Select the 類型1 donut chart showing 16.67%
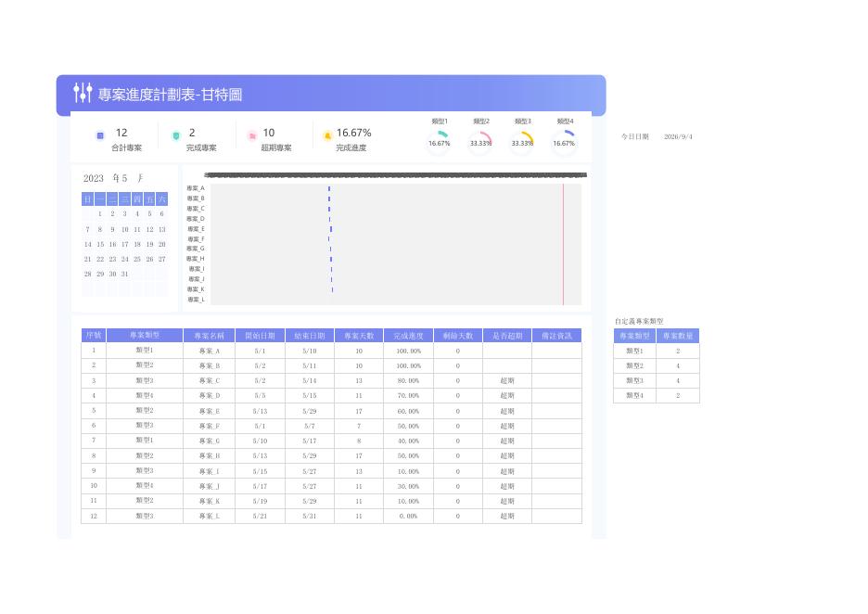868x614 pixels. click(439, 142)
